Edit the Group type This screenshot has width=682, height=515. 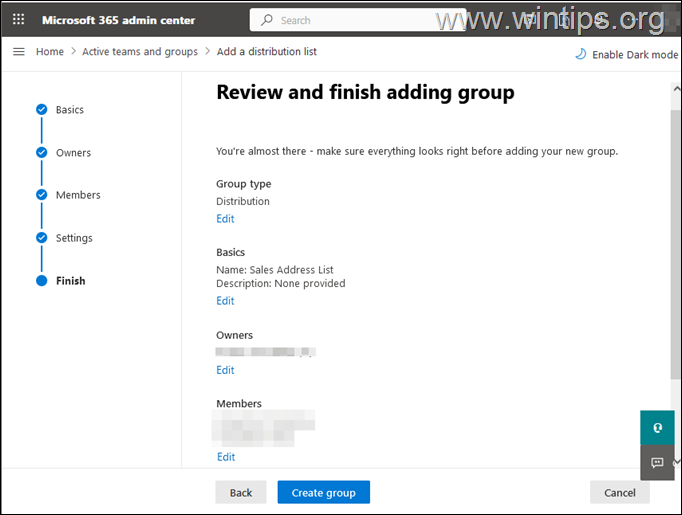point(225,219)
